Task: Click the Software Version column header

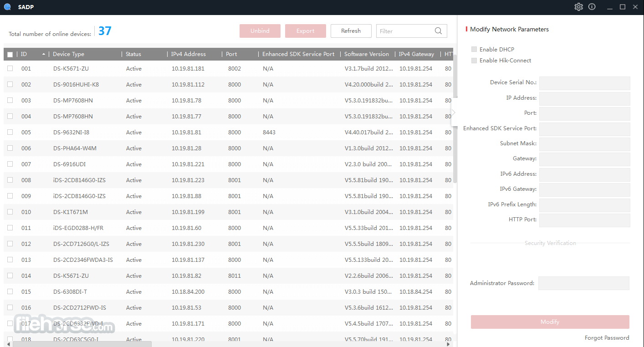Action: click(x=367, y=54)
